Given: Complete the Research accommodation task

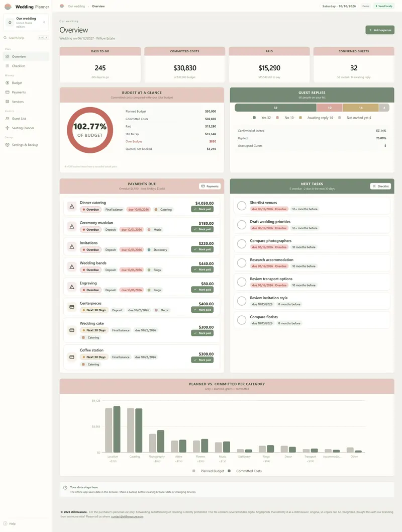Looking at the screenshot, I should (x=242, y=263).
